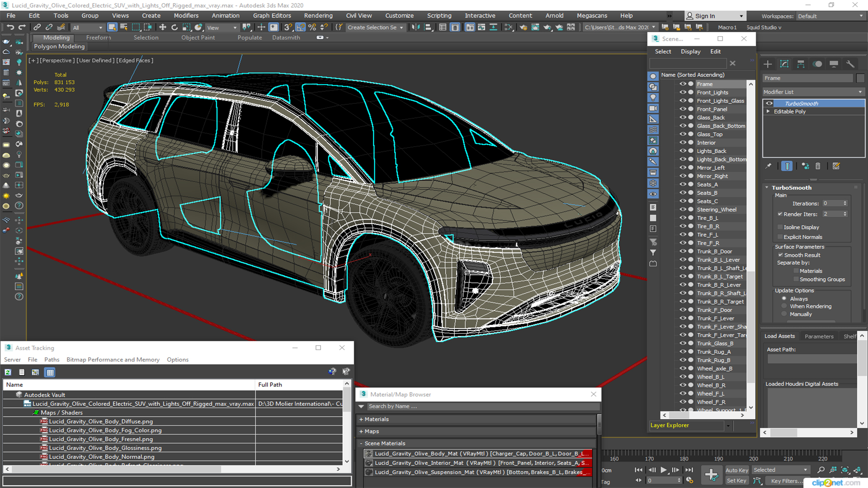Choose the Select and Rotate tool
This screenshot has height=488, width=868.
tap(175, 28)
